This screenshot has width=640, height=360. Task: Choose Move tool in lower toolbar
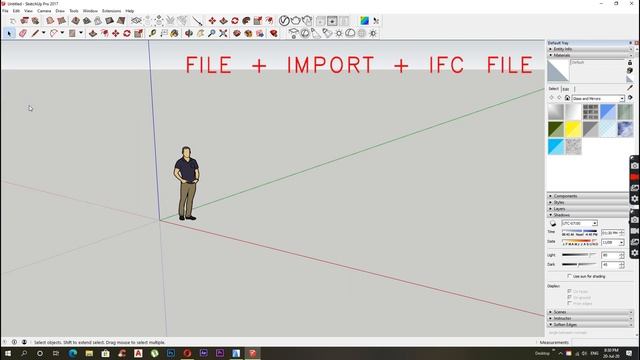[x=116, y=33]
